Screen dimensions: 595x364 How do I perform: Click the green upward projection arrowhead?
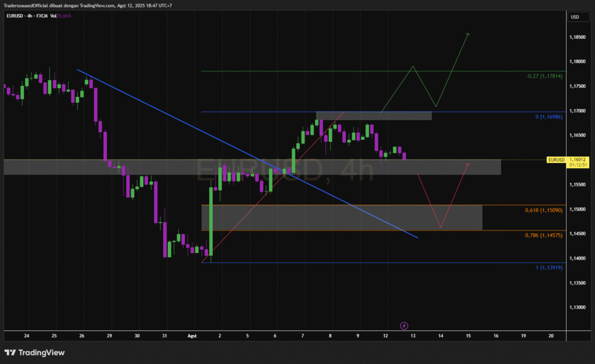468,35
